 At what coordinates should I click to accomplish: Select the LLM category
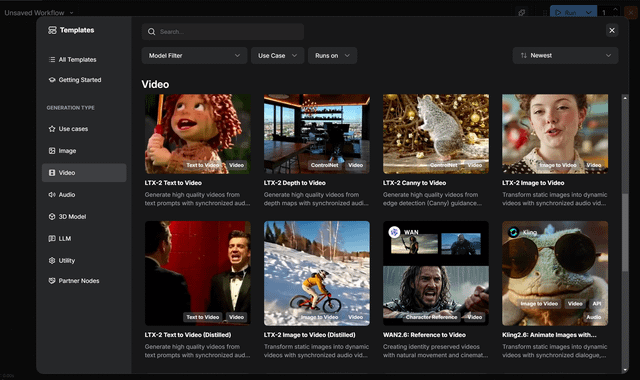click(84, 238)
